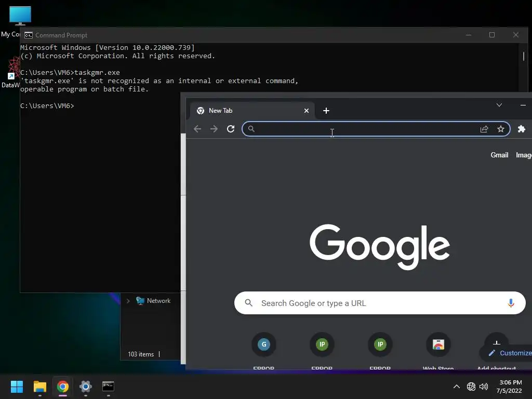The height and width of the screenshot is (399, 532).
Task: Open volume speaker tray icon
Action: click(484, 387)
